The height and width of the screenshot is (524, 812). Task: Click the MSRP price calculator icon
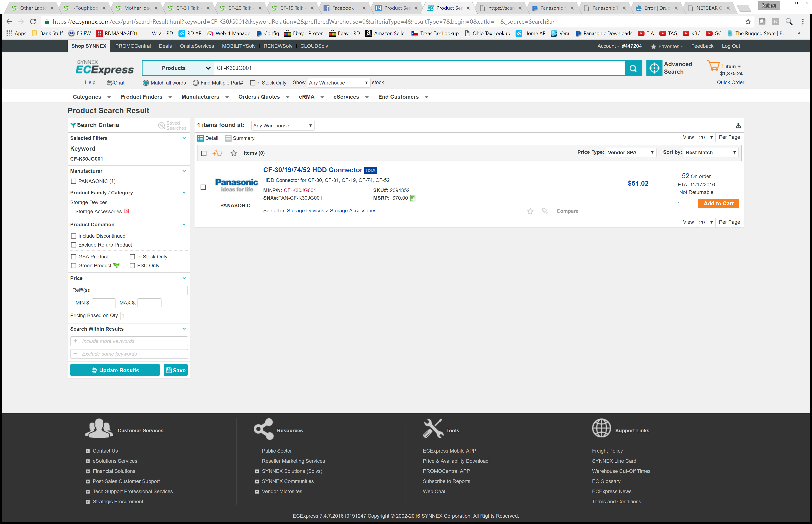pyautogui.click(x=413, y=198)
